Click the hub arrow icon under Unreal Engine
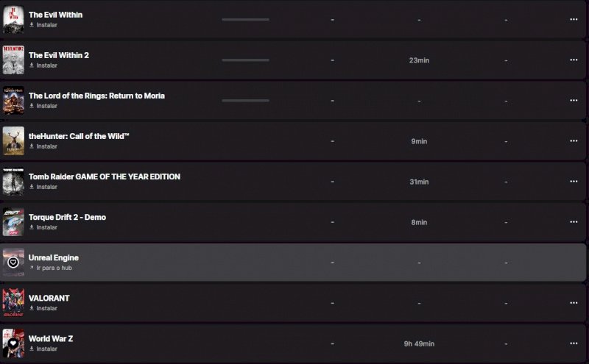This screenshot has height=364, width=589. [32, 268]
